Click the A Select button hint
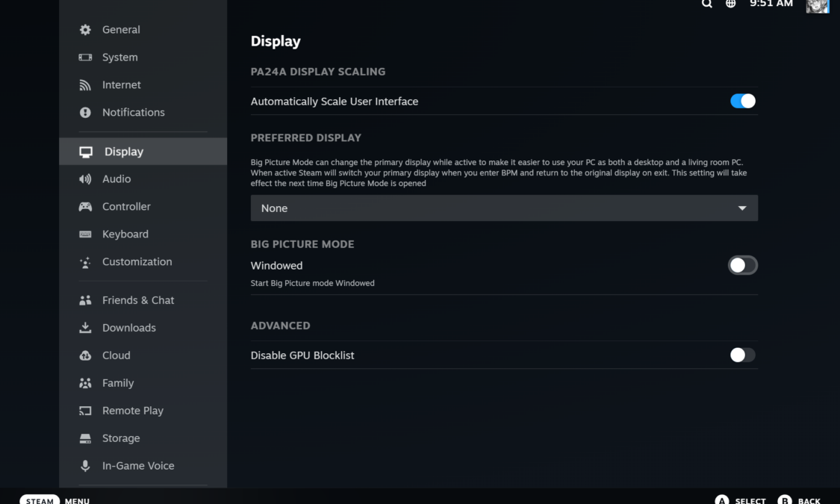The image size is (840, 504). tap(741, 500)
